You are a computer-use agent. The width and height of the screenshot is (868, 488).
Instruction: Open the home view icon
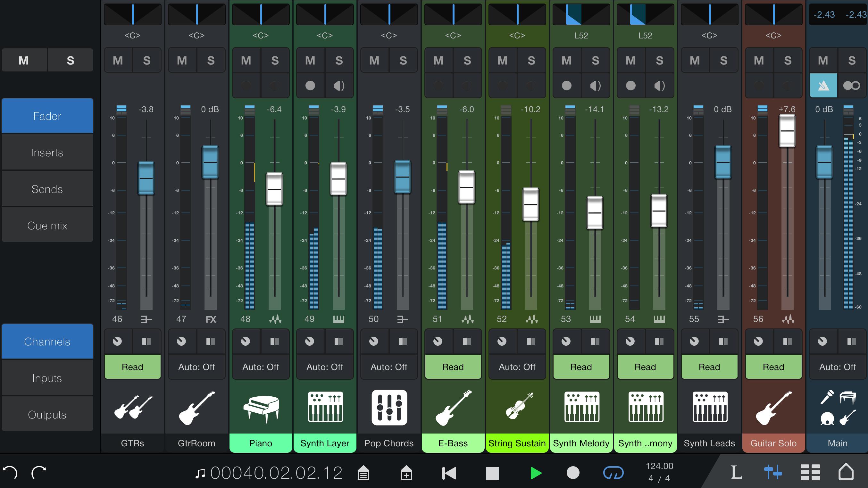point(846,472)
